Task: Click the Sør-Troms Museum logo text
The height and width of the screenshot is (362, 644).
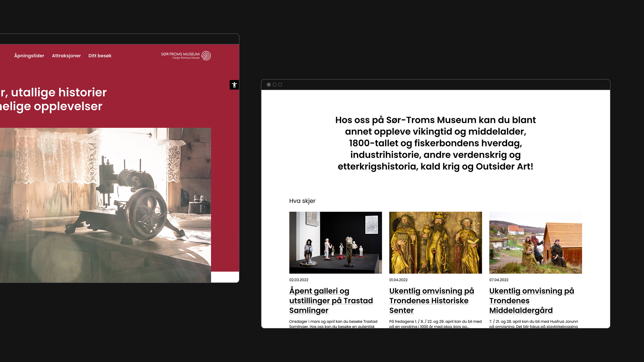Action: click(x=180, y=56)
